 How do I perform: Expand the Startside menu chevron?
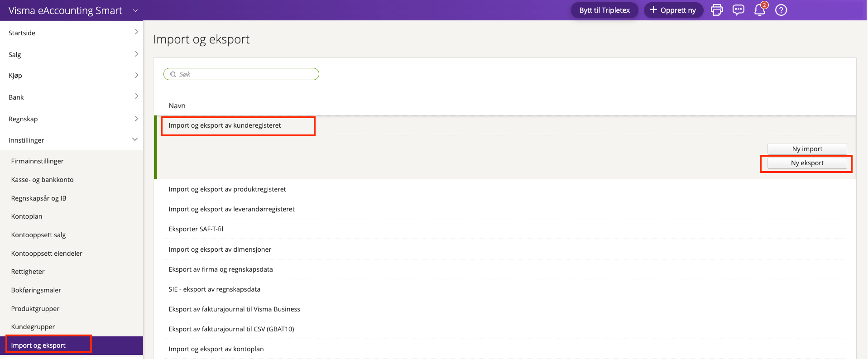click(x=136, y=32)
